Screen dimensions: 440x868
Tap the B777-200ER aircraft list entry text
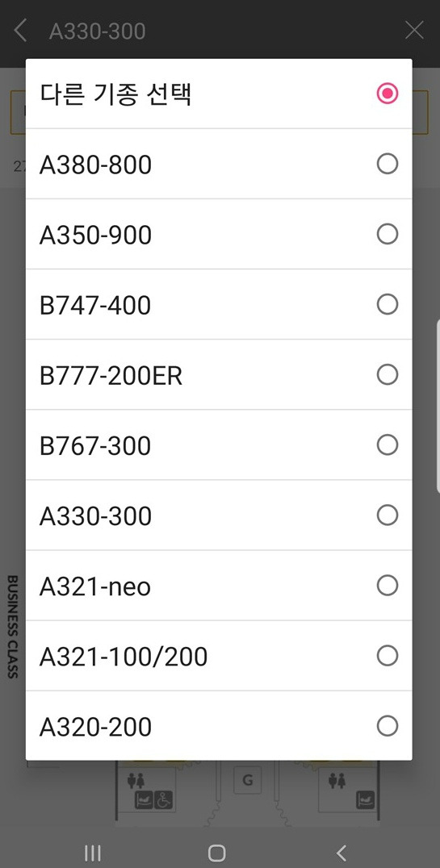pyautogui.click(x=111, y=376)
